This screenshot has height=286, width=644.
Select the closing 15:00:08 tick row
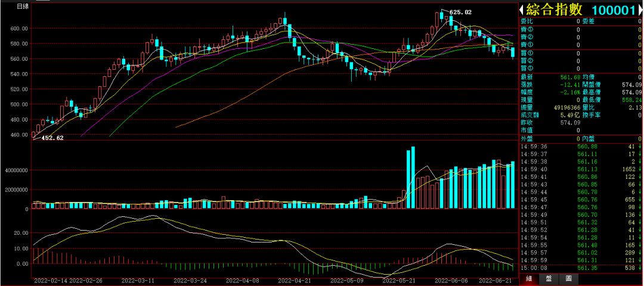coord(581,268)
